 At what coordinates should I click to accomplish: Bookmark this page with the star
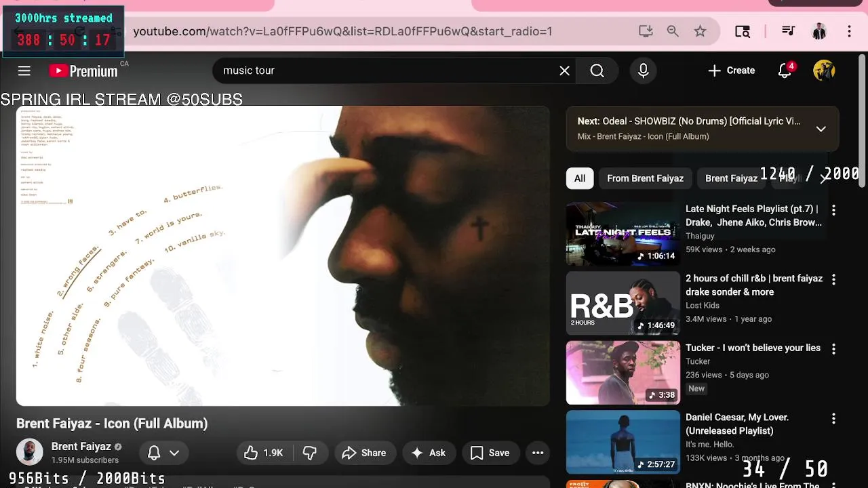point(700,31)
